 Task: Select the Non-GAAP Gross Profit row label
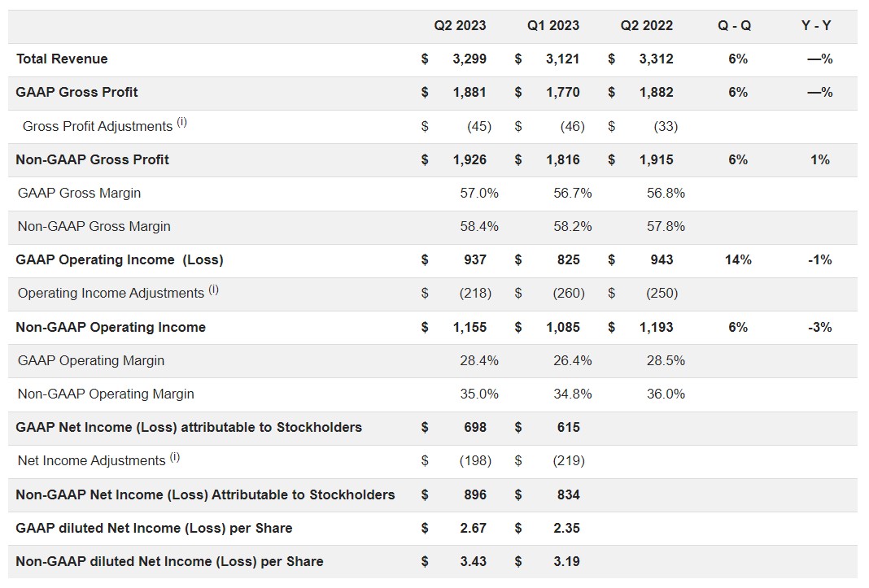coord(92,159)
